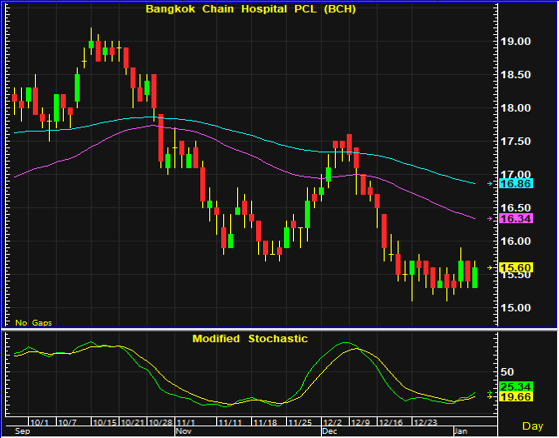Click the Bangkok Chain Hospital PCL chart title
The width and height of the screenshot is (559, 438).
pos(251,9)
